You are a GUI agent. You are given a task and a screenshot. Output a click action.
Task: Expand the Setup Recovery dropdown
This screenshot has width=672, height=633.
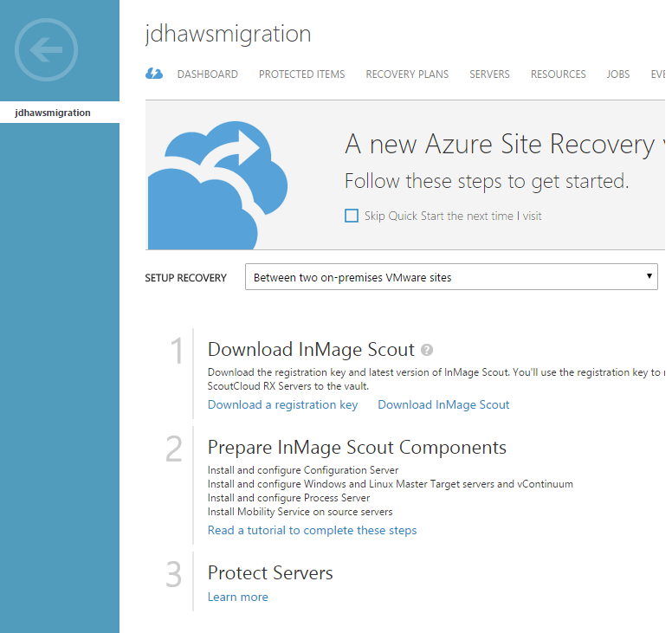(451, 277)
